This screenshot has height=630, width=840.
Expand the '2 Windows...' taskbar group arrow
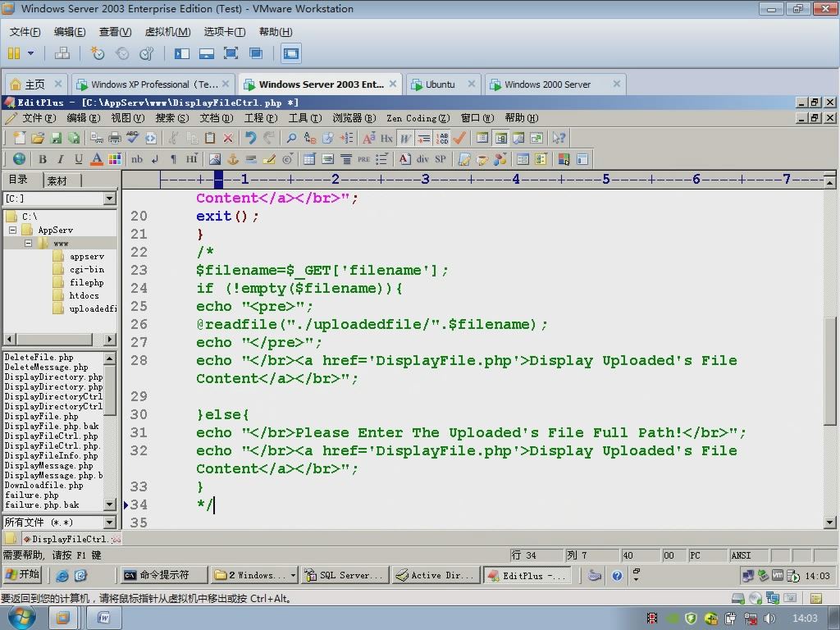294,575
